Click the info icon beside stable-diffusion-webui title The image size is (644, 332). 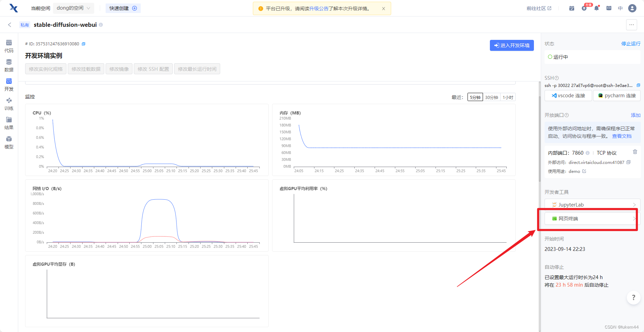point(101,25)
